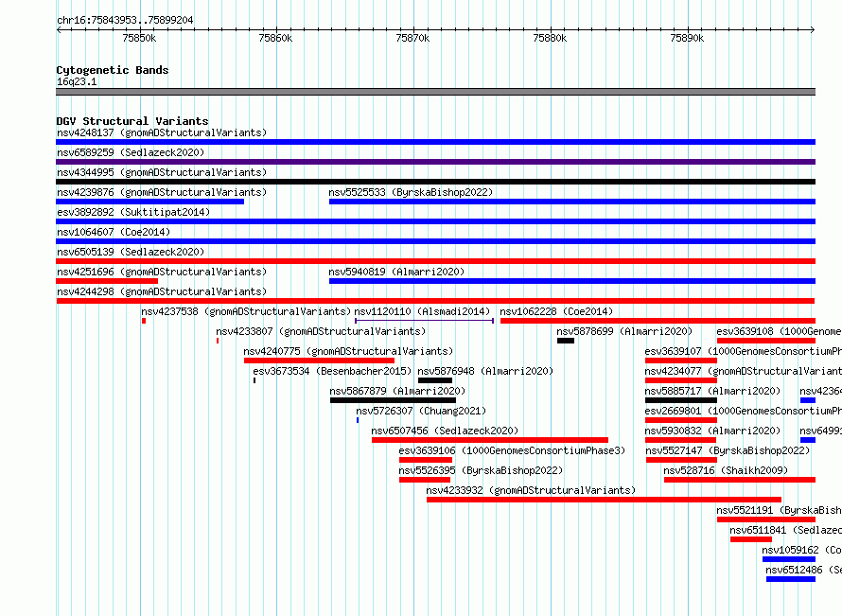842x616 pixels.
Task: Open the nsv4344995 variant label
Action: pos(162,172)
